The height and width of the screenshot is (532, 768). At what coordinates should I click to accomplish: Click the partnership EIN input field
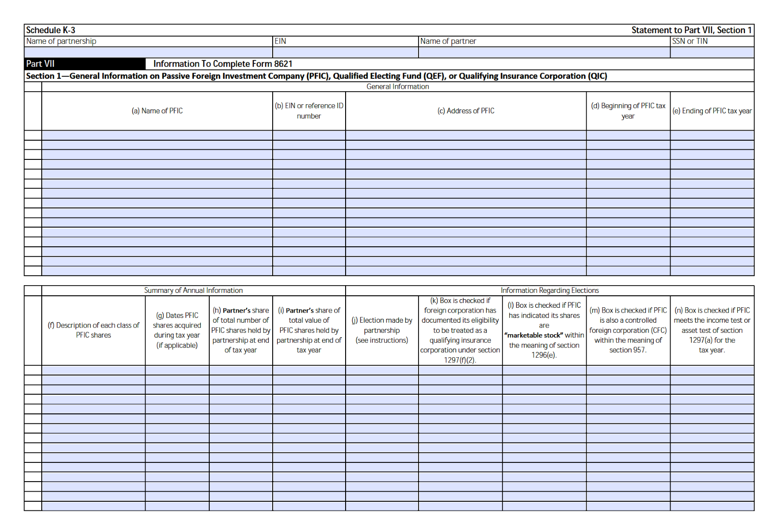tap(345, 52)
